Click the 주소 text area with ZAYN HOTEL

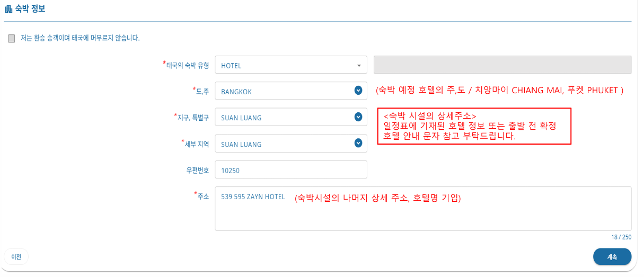coord(423,208)
